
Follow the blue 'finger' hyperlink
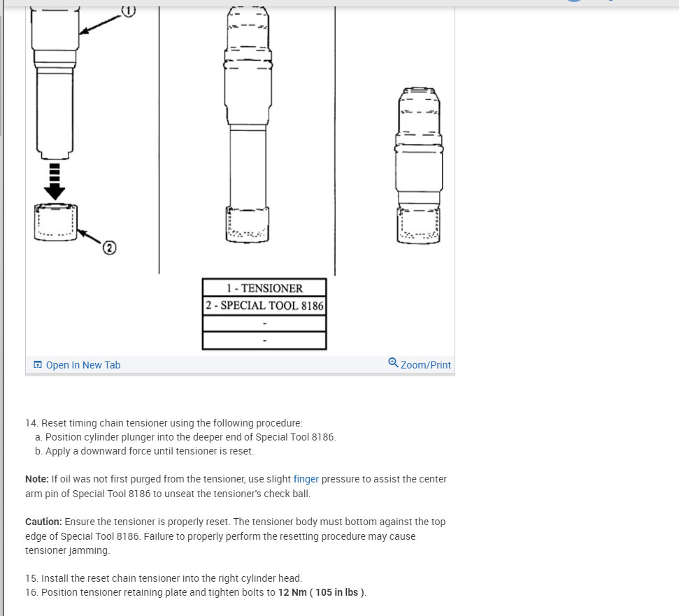[306, 479]
